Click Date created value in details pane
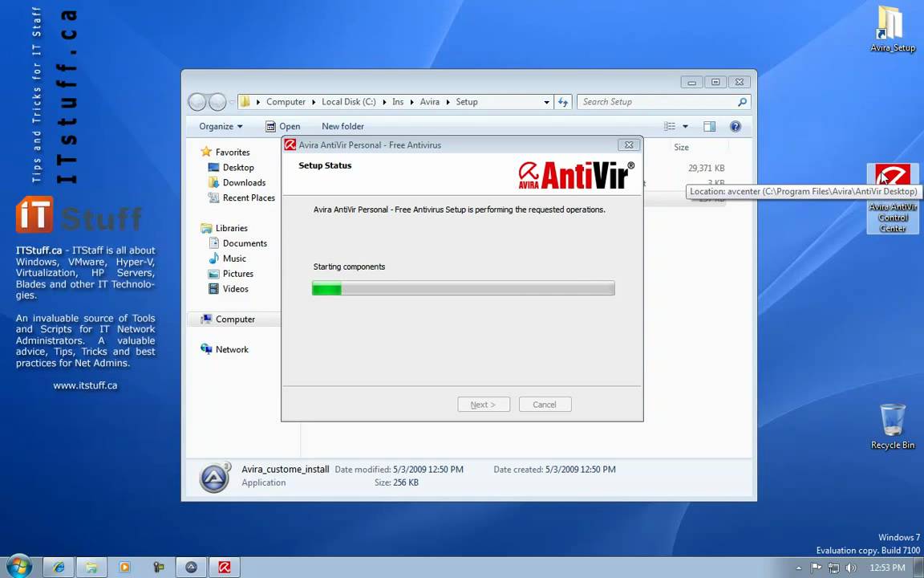This screenshot has height=578, width=924. click(x=581, y=470)
